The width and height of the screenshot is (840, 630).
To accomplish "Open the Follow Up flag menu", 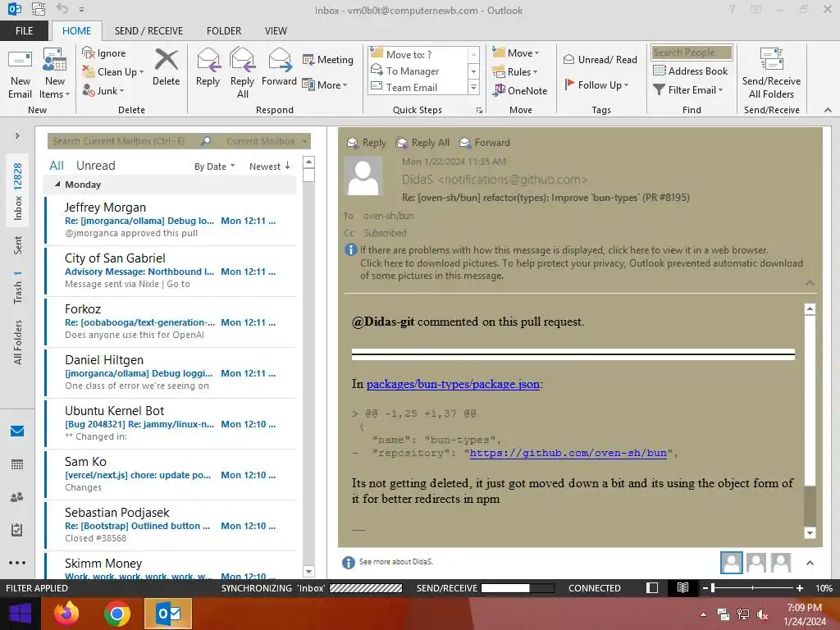I will click(596, 84).
